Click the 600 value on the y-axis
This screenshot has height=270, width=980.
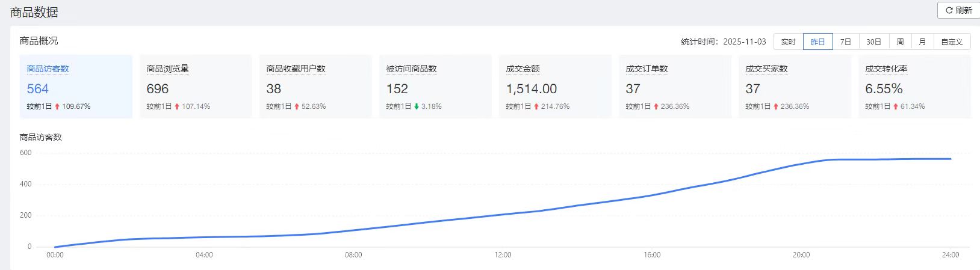point(25,153)
